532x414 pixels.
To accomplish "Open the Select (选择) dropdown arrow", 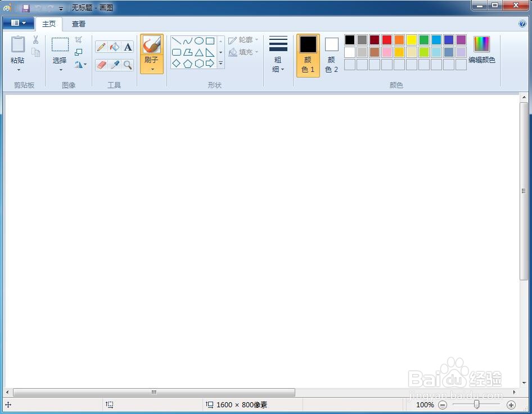I will click(61, 70).
